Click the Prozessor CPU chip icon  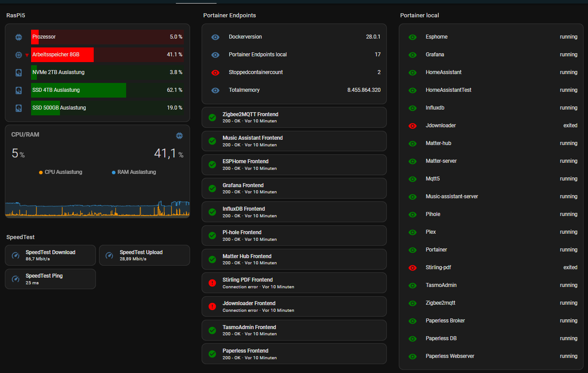click(19, 37)
